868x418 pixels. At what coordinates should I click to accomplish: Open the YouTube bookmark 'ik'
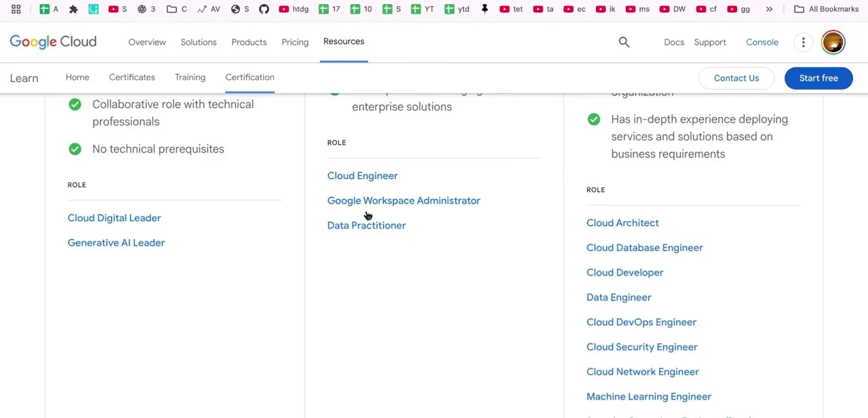click(605, 9)
